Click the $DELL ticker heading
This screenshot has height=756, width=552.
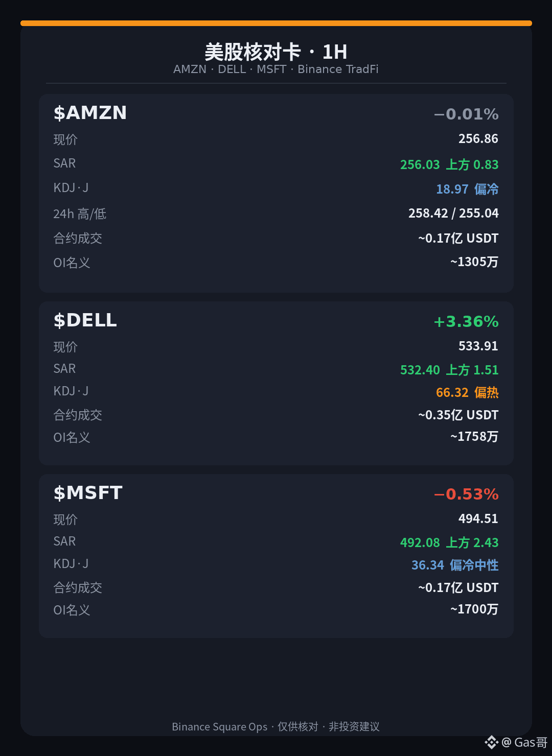pyautogui.click(x=85, y=320)
